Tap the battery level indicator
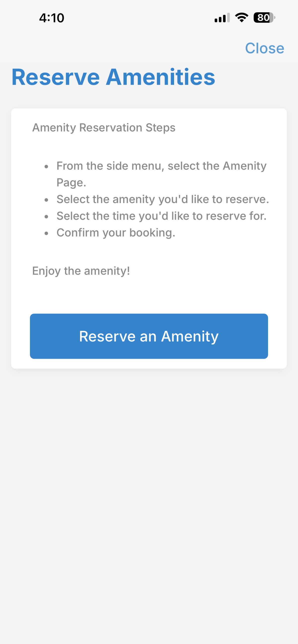298x644 pixels. pyautogui.click(x=264, y=18)
